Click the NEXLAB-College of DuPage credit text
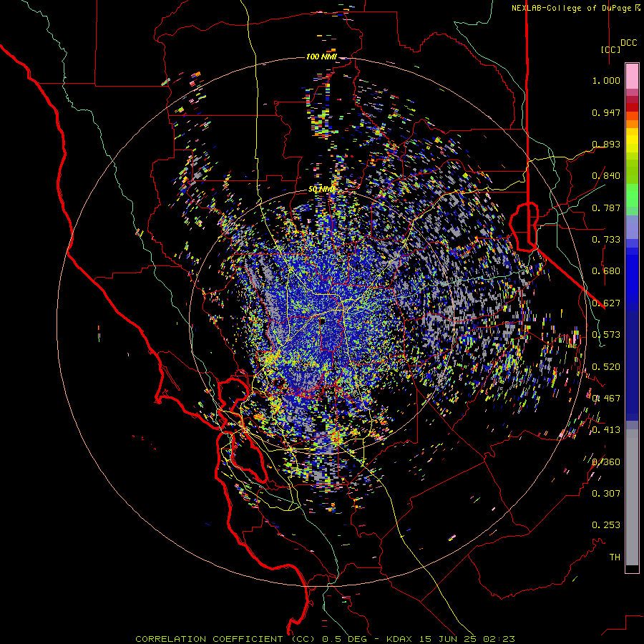 click(x=572, y=8)
